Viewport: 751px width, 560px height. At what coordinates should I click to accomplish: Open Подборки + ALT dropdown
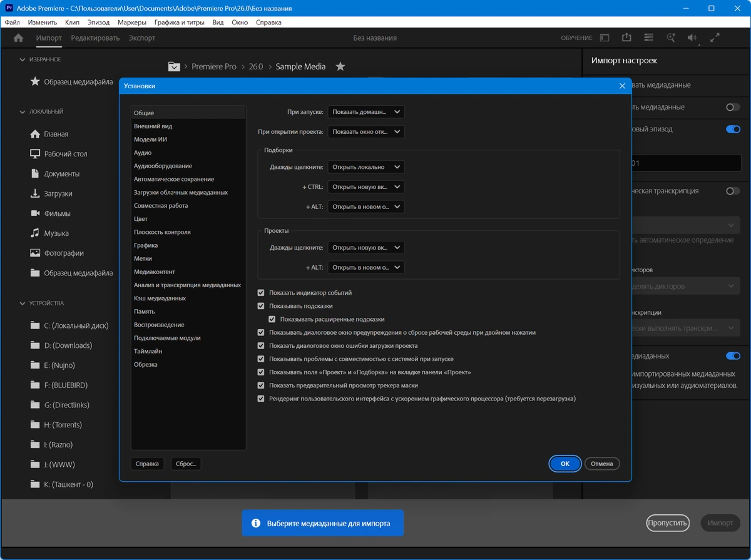click(x=366, y=206)
